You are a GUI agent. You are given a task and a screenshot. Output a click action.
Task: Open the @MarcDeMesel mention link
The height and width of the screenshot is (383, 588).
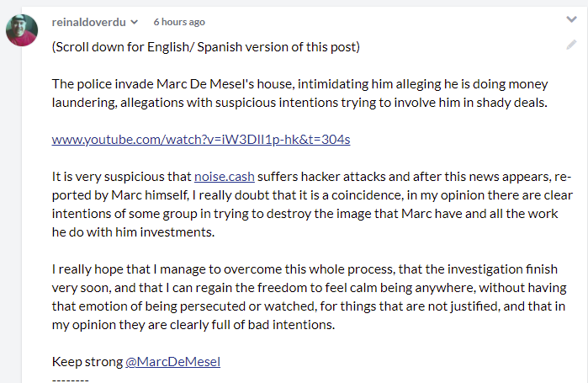point(173,362)
